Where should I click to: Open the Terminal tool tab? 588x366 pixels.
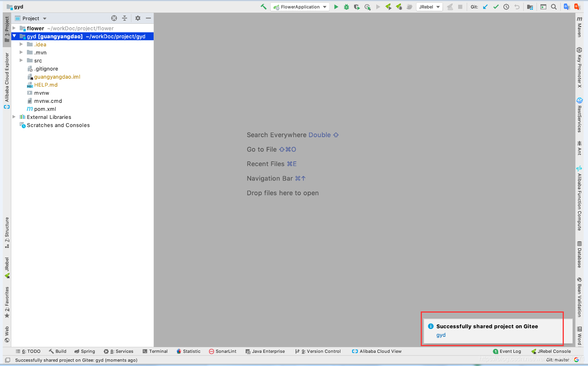pos(155,351)
